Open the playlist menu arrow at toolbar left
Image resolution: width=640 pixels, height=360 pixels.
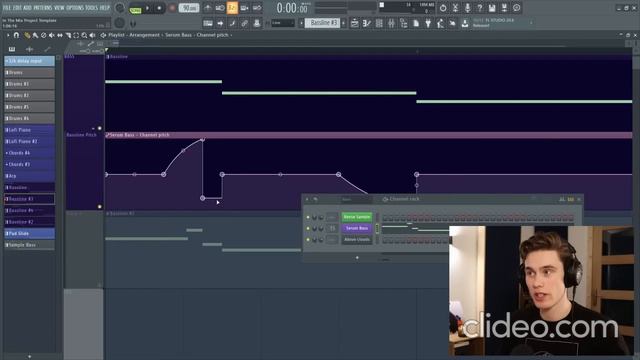tap(8, 36)
